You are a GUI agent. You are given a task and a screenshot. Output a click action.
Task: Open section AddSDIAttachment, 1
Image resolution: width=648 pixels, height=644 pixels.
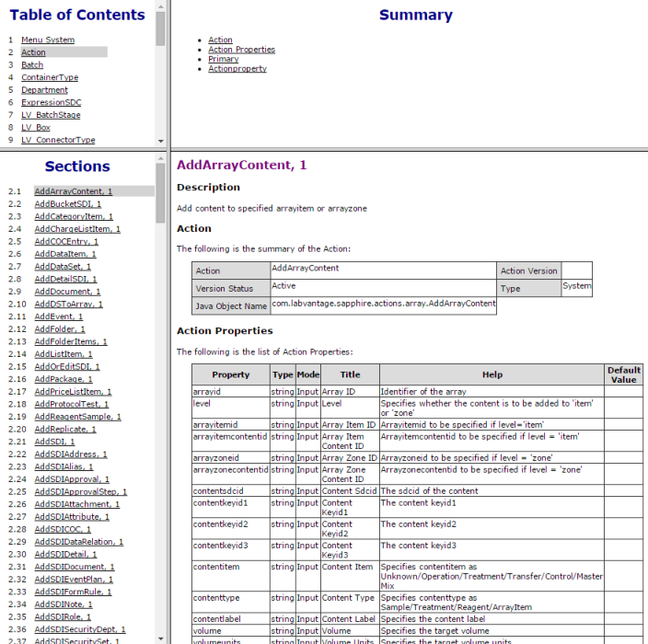(77, 504)
